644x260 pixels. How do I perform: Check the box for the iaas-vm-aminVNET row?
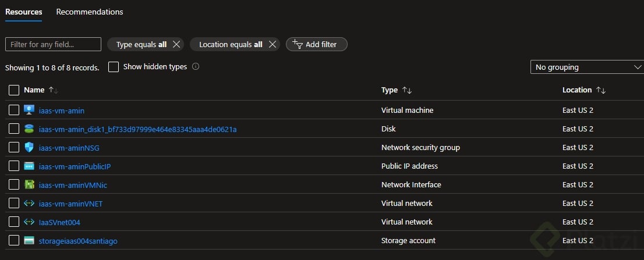14,203
